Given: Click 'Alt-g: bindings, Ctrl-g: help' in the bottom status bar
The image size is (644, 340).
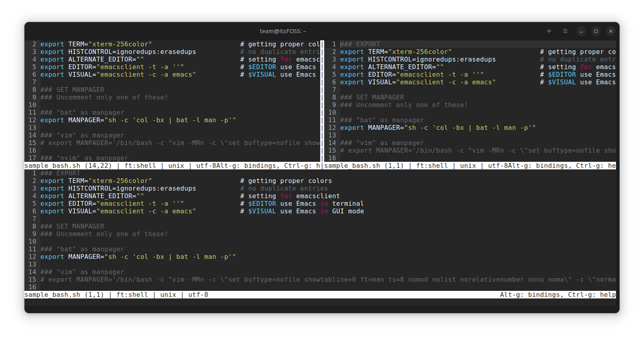Looking at the screenshot, I should pyautogui.click(x=558, y=295).
